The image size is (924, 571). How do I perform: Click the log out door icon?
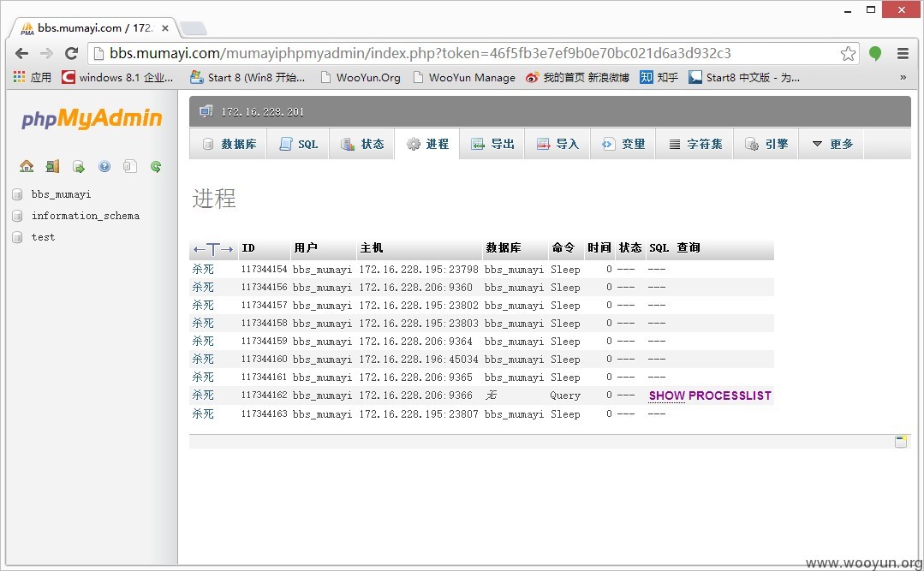[x=52, y=167]
